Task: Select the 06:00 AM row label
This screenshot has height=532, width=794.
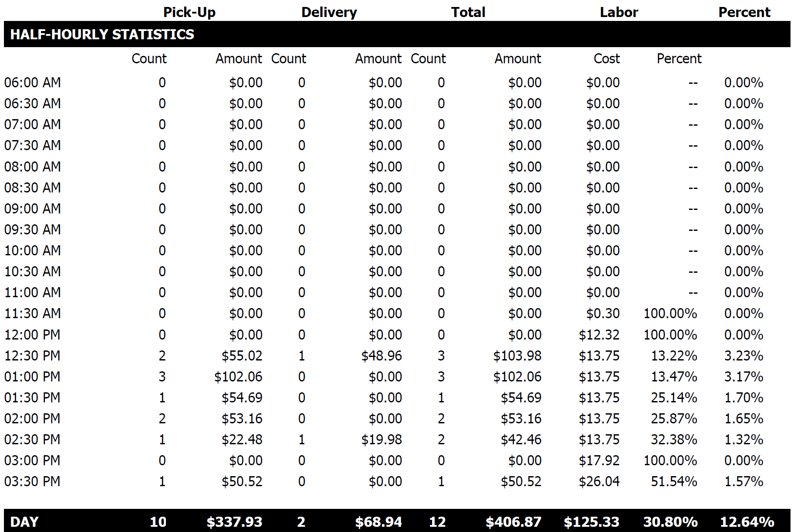Action: coord(32,82)
